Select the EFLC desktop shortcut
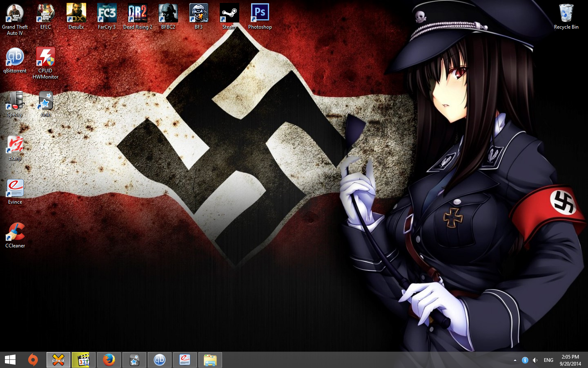 point(46,17)
